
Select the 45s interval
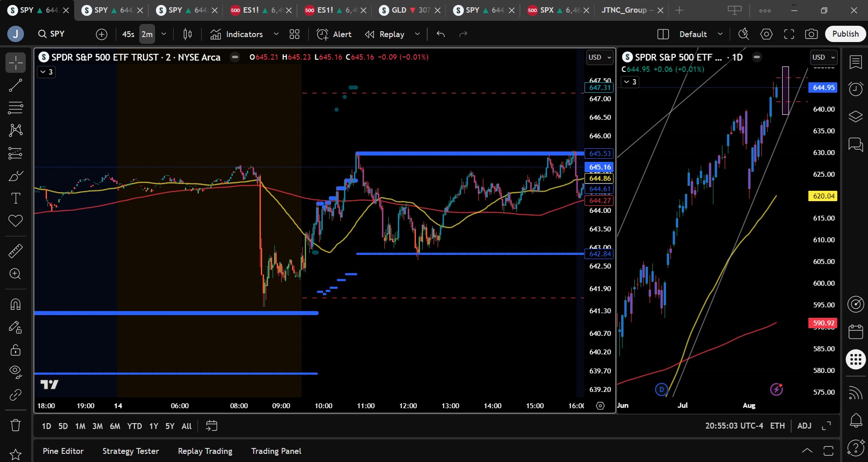tap(128, 34)
